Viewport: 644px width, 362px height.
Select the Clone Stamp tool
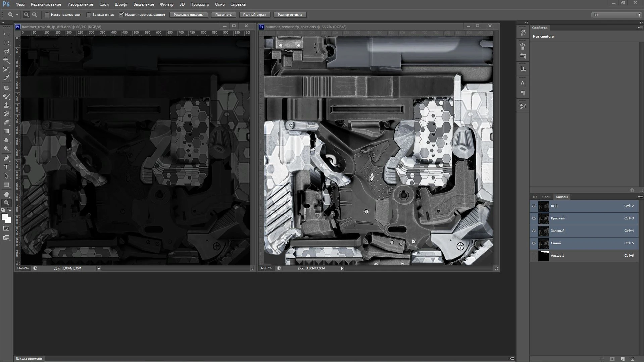click(x=6, y=105)
